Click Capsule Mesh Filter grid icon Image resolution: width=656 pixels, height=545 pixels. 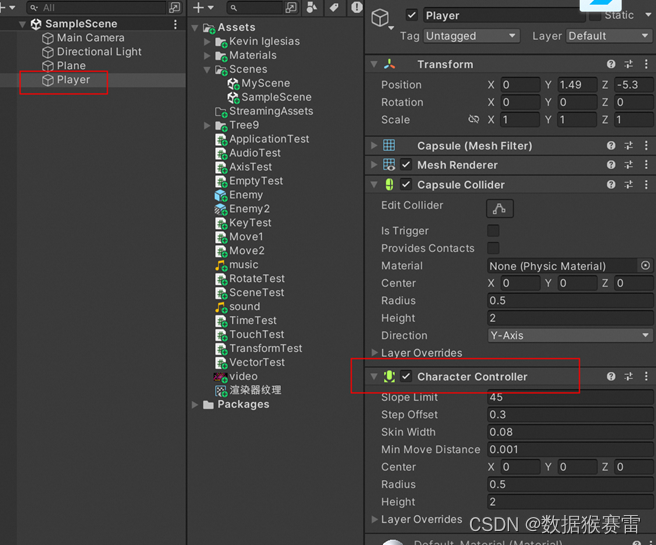pos(389,146)
